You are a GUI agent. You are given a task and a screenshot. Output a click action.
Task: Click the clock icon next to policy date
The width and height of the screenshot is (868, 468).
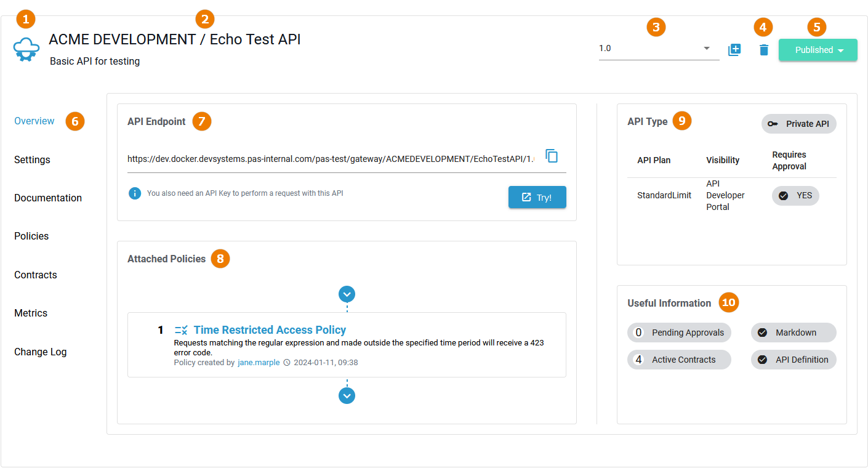click(286, 362)
